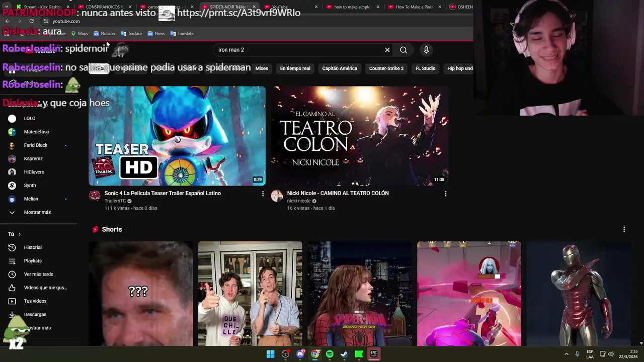Image resolution: width=644 pixels, height=362 pixels.
Task: Open the Synth subscription channel
Action: point(38,186)
